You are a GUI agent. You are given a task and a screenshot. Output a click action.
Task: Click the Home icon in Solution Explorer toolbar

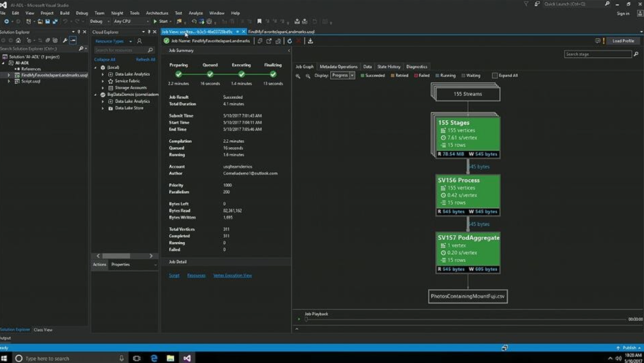[x=17, y=41]
